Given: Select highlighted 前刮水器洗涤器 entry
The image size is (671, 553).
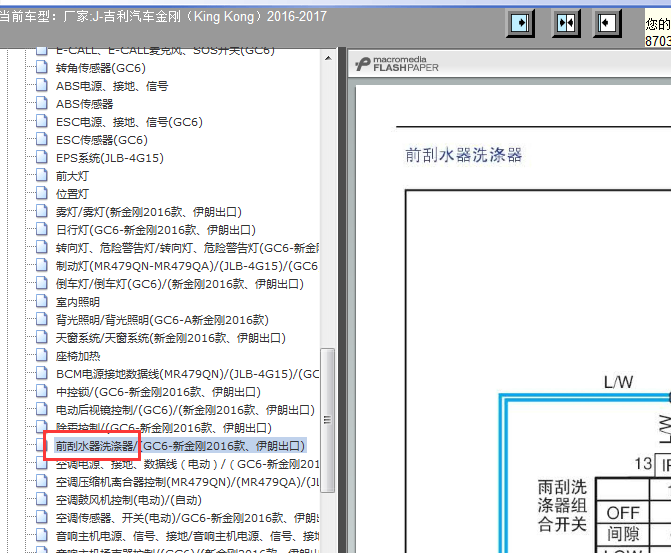Looking at the screenshot, I should tap(180, 446).
